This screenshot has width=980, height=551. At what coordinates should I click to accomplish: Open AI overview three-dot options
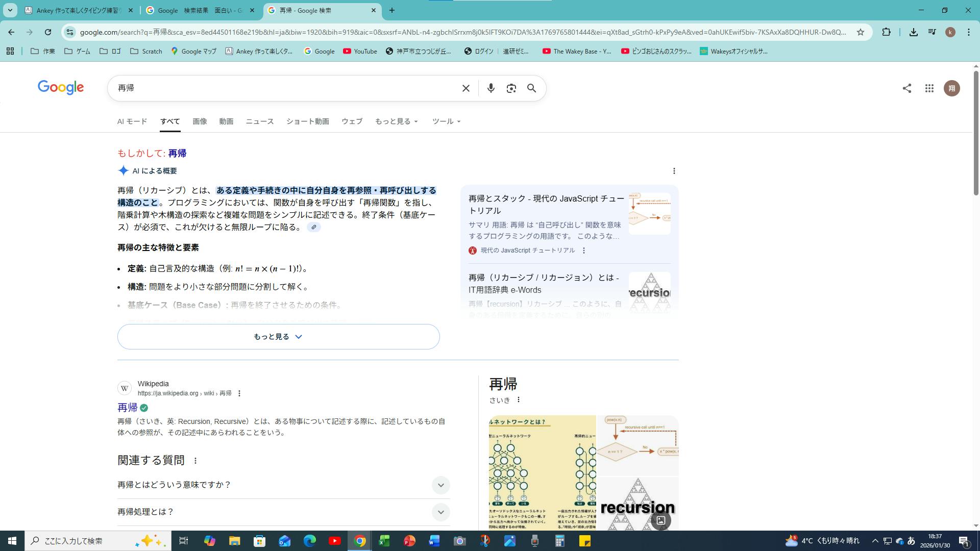pos(674,171)
